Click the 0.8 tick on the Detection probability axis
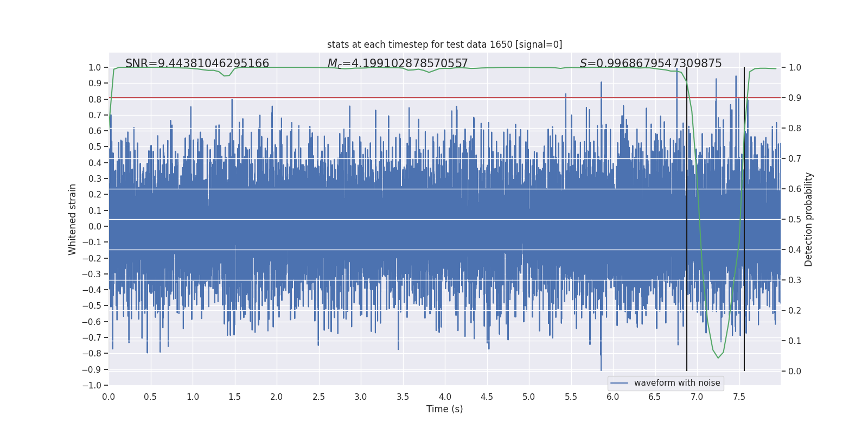This screenshot has height=434, width=868. (x=795, y=128)
